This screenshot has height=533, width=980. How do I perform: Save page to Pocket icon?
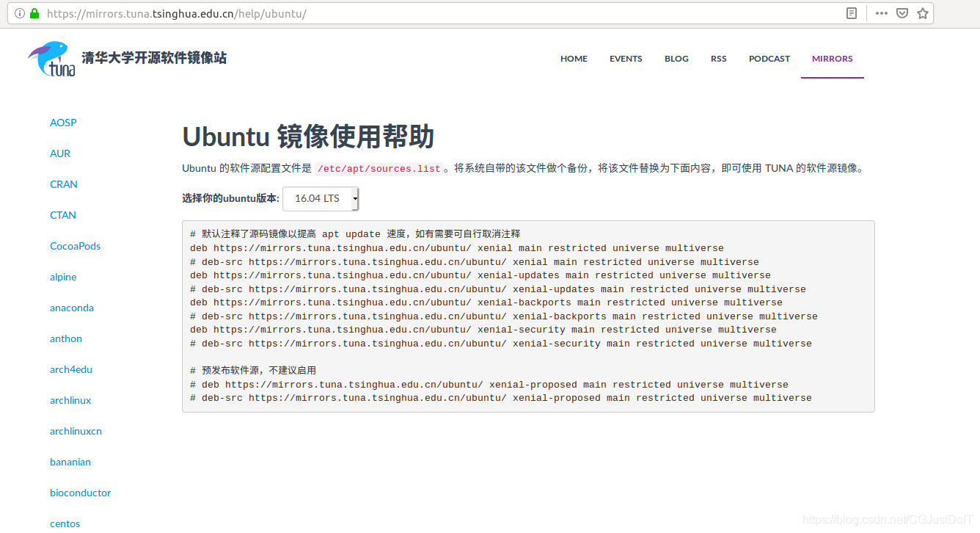point(902,13)
